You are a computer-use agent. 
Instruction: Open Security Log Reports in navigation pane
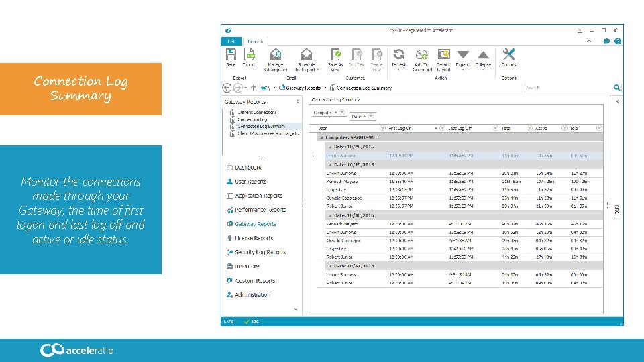point(256,253)
